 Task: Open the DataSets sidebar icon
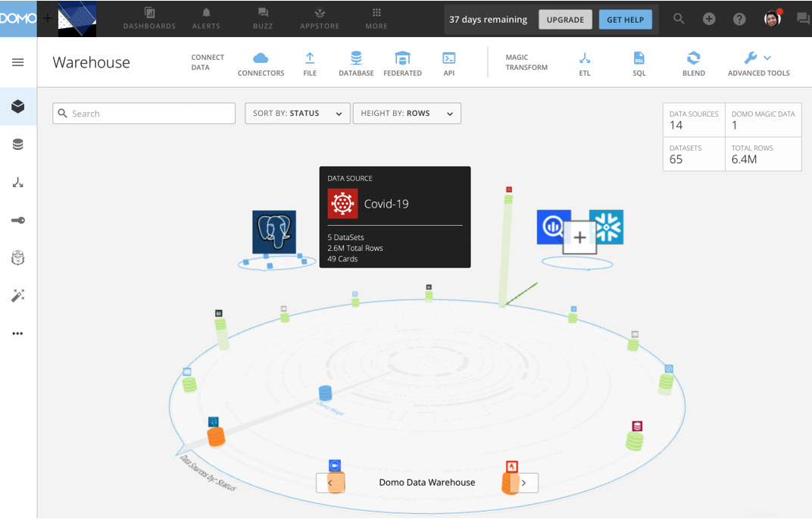pos(18,145)
